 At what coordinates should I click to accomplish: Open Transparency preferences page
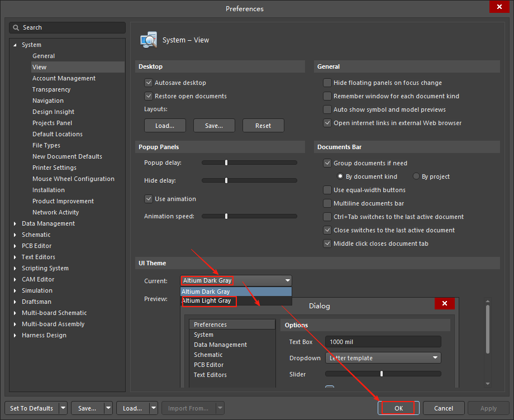pos(51,89)
